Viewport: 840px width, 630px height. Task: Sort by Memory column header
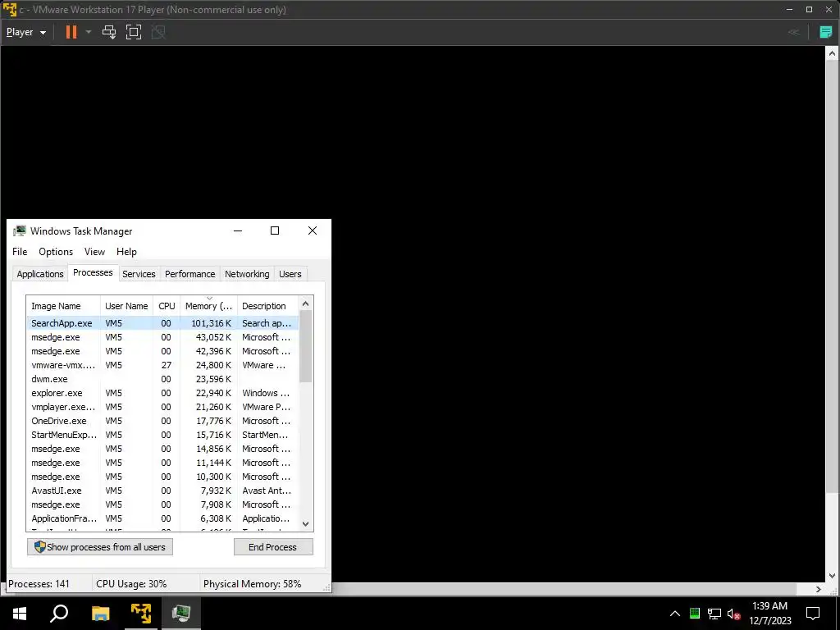(x=208, y=306)
